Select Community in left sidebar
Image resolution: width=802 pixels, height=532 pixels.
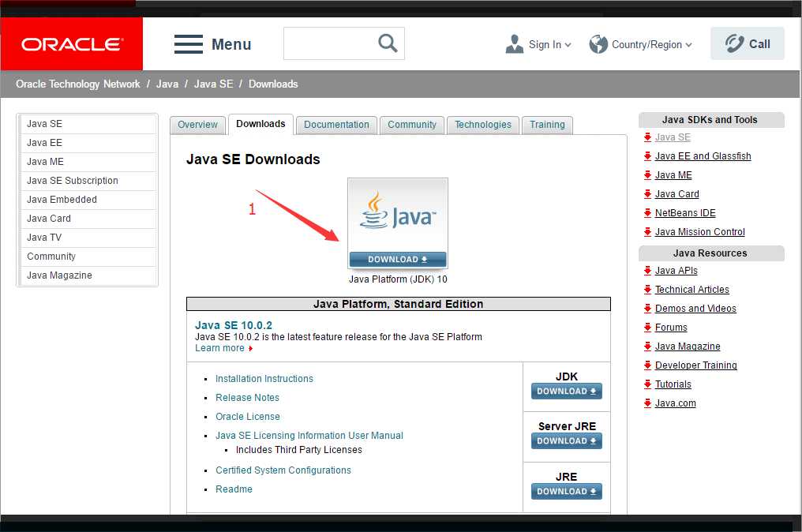(x=88, y=257)
